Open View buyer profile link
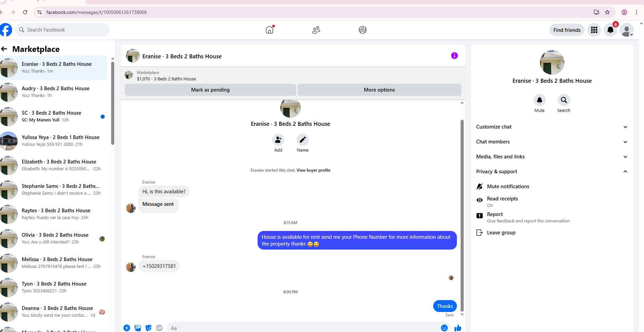This screenshot has height=332, width=644. click(314, 170)
